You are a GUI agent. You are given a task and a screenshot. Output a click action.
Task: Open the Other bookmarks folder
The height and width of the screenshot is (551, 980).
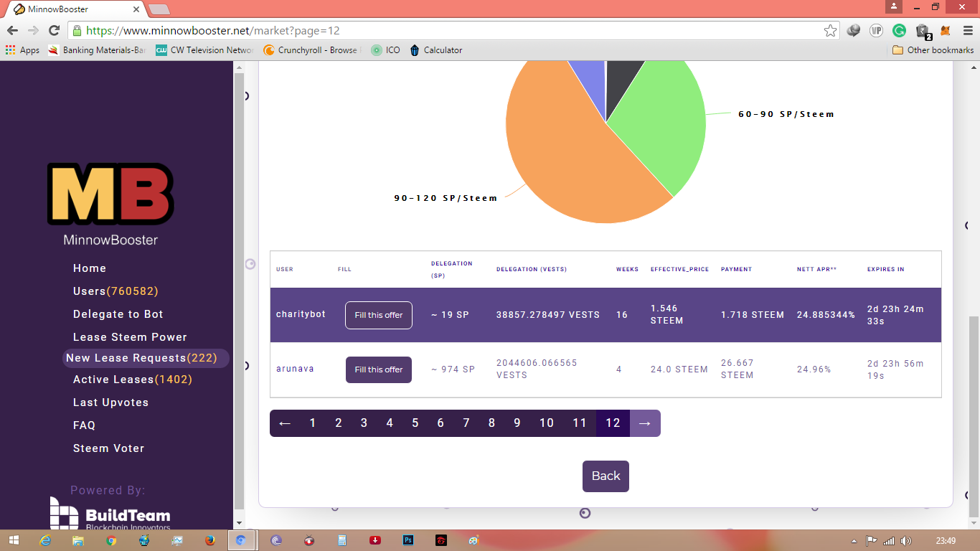933,50
